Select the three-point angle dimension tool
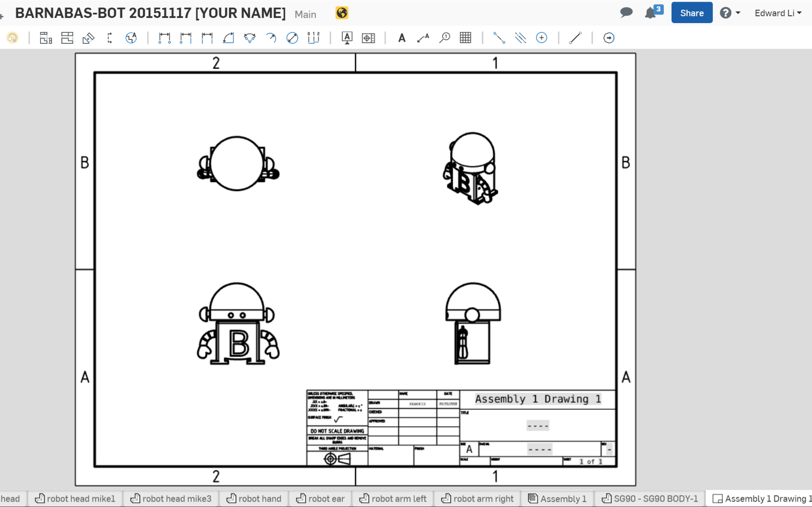Image resolution: width=812 pixels, height=507 pixels. tap(250, 38)
